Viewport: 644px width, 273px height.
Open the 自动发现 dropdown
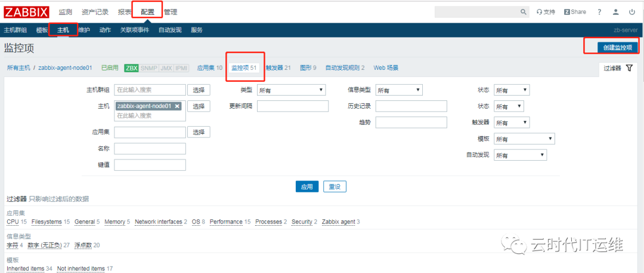[520, 155]
